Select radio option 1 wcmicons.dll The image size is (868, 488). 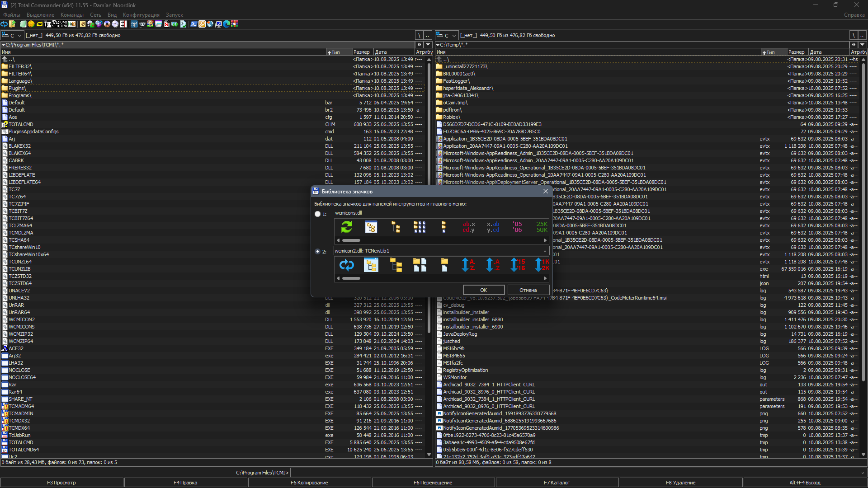coord(317,214)
